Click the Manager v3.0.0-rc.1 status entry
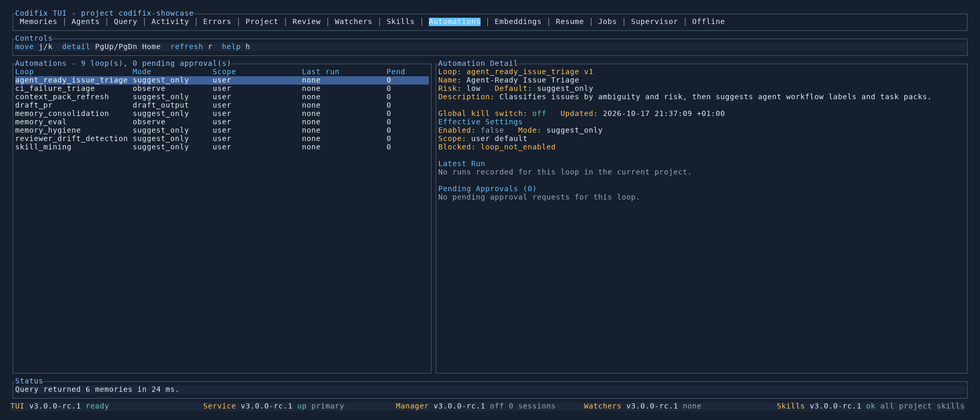 click(475, 406)
